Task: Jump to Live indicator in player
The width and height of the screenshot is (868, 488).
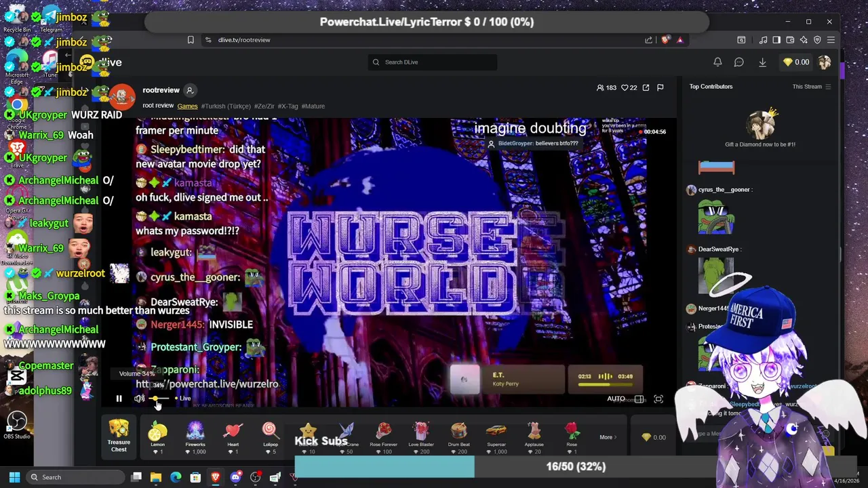Action: coord(183,399)
